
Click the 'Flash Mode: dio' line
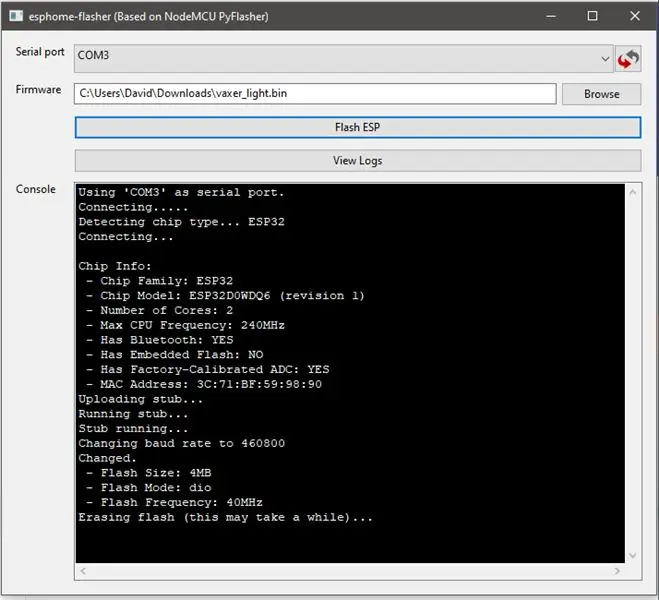(148, 487)
